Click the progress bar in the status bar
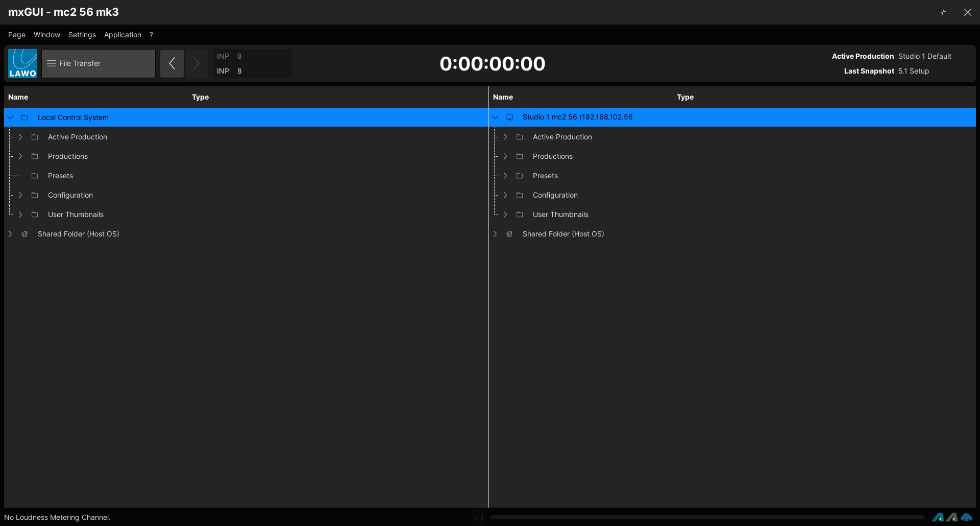 point(707,517)
